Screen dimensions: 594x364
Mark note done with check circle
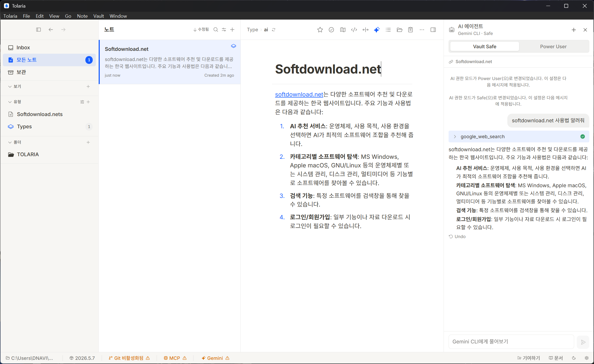331,30
